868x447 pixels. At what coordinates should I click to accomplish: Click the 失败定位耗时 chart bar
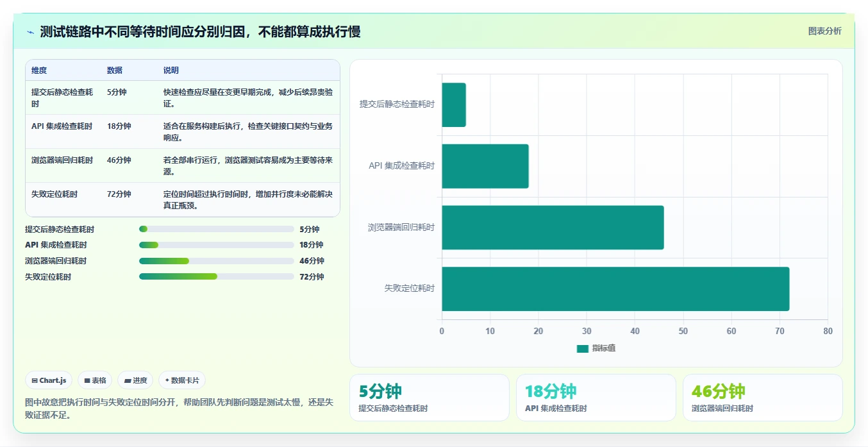pos(615,289)
